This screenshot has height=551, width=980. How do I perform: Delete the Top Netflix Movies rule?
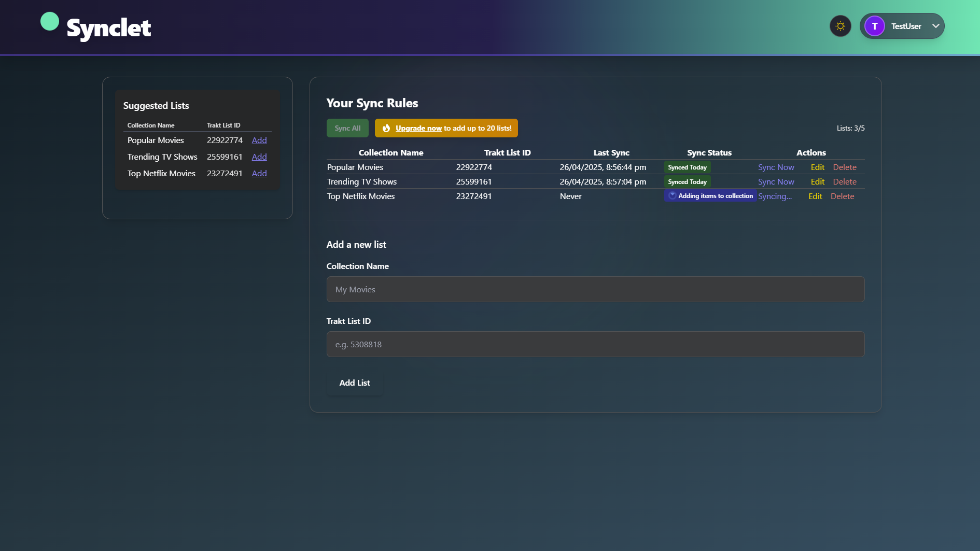tap(842, 196)
